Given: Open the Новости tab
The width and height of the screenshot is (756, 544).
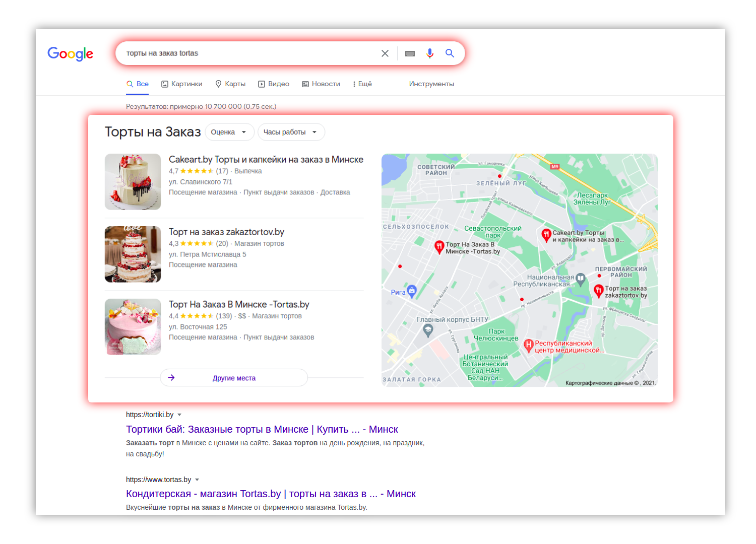Looking at the screenshot, I should tap(321, 84).
